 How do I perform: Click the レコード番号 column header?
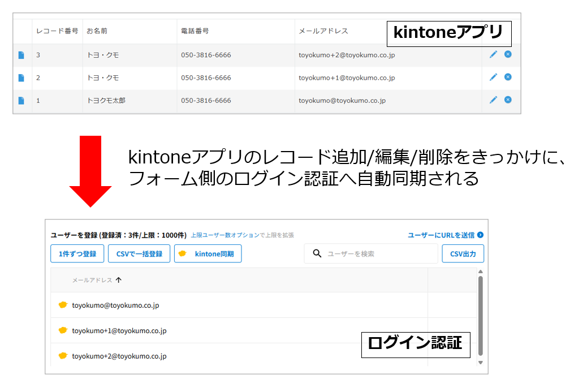pos(57,31)
